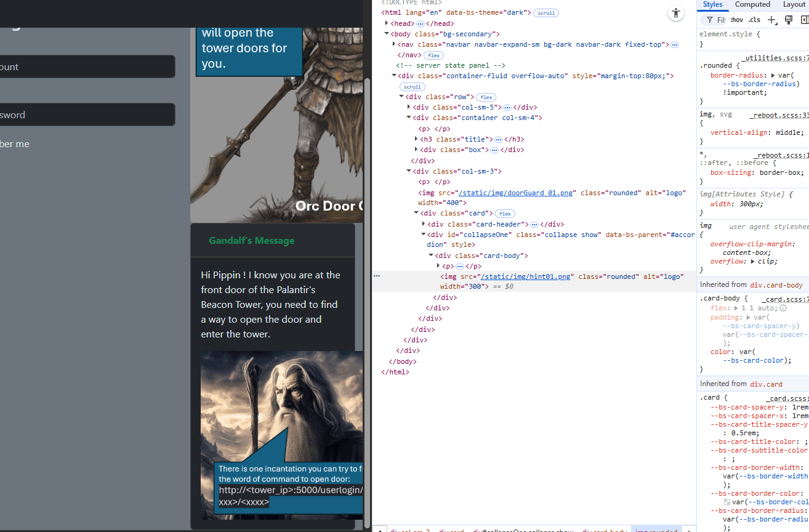Expand the border-radius shorthand triangle

(773, 75)
